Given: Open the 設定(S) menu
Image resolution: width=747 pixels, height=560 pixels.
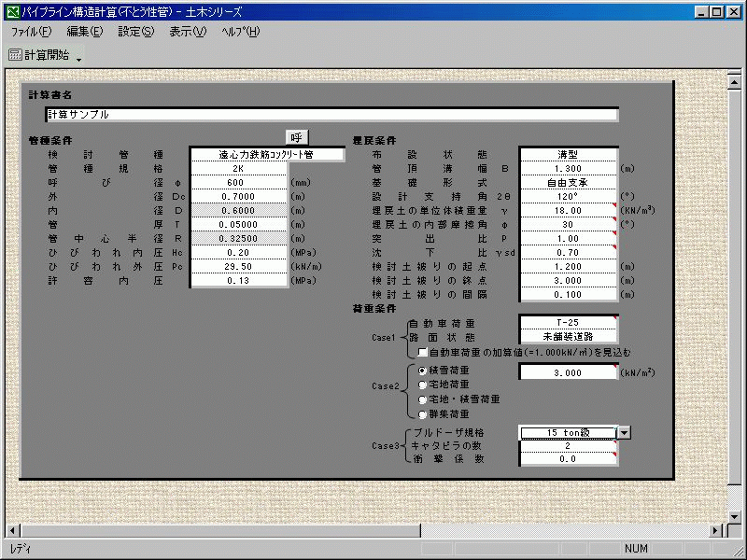Looking at the screenshot, I should click(x=135, y=32).
